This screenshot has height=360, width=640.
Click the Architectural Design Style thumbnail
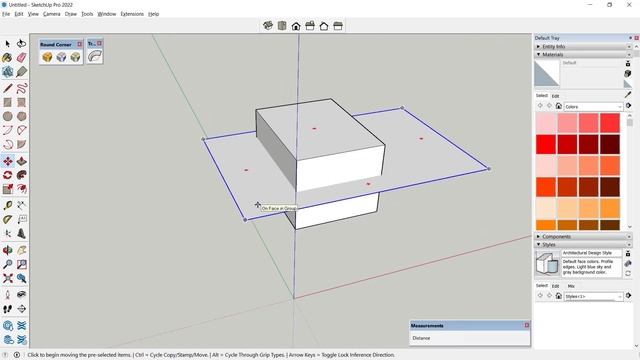click(x=547, y=263)
